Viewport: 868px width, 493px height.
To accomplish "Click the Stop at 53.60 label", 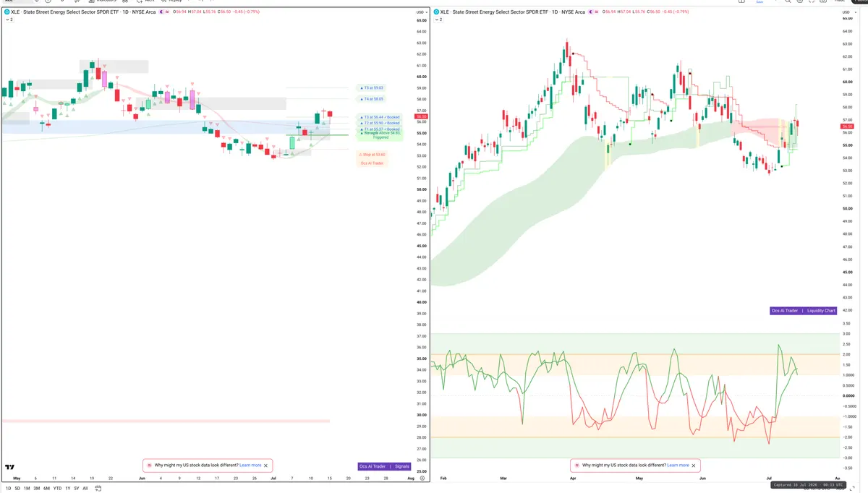I will [373, 155].
